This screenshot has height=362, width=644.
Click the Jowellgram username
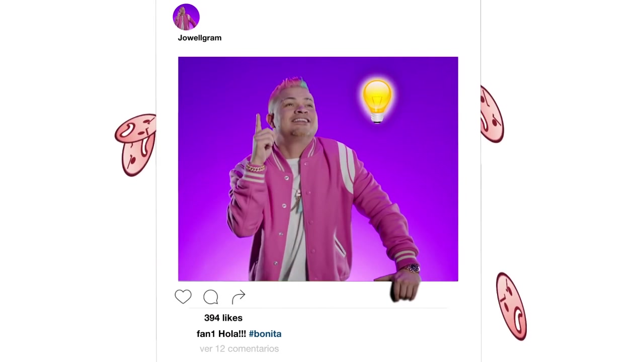200,38
